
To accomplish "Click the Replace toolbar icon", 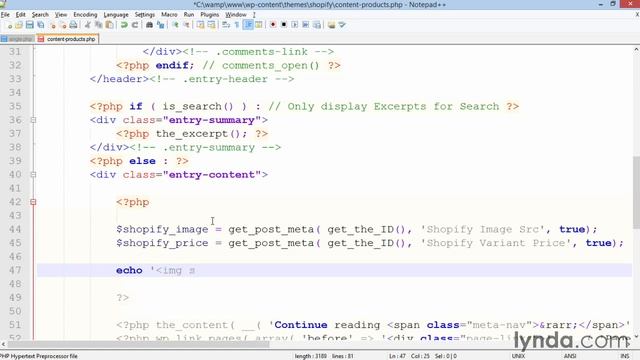I will pyautogui.click(x=160, y=25).
